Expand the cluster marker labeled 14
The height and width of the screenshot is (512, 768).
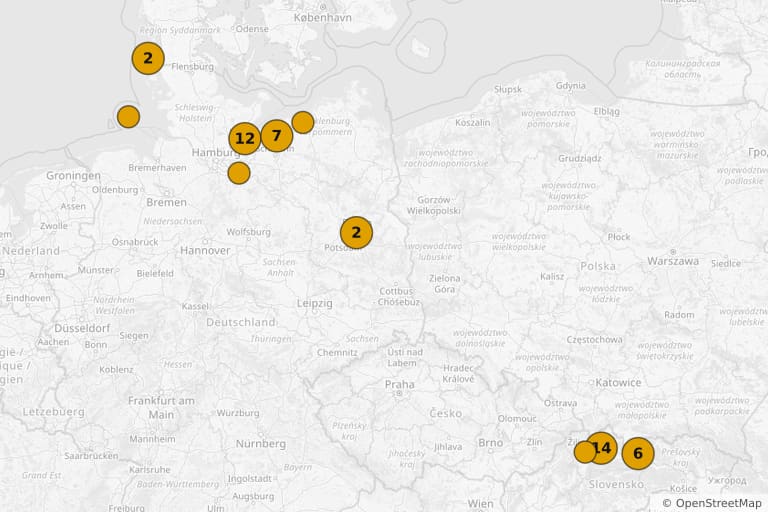pyautogui.click(x=601, y=448)
